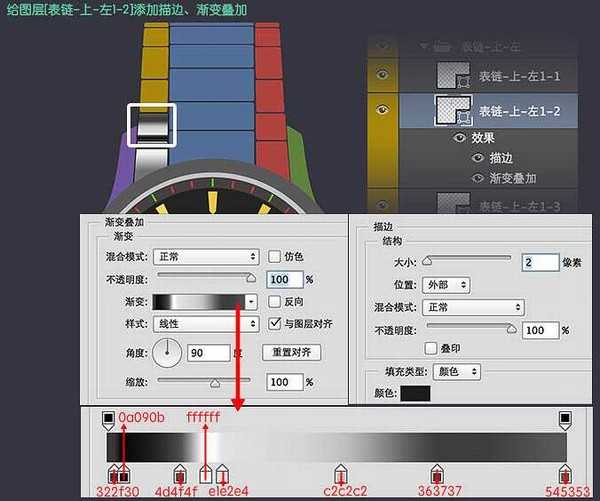Toggle visibility of layer 表链-上-左1-1
Screen dimensions: 600x501
click(x=382, y=75)
